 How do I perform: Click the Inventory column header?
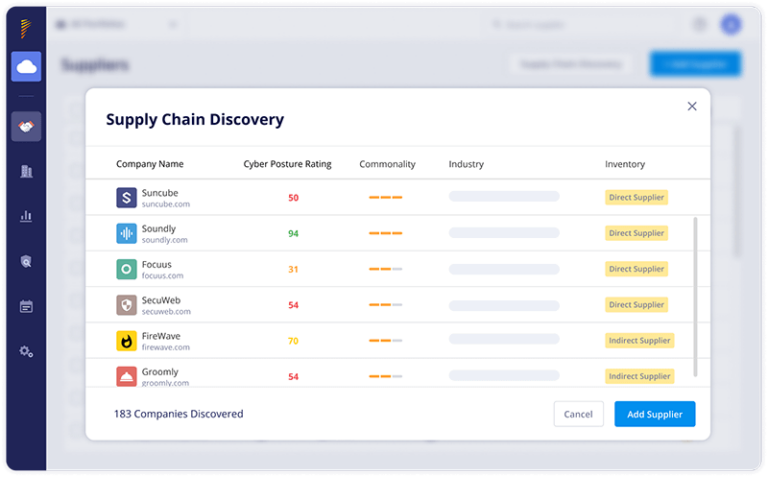pos(624,164)
